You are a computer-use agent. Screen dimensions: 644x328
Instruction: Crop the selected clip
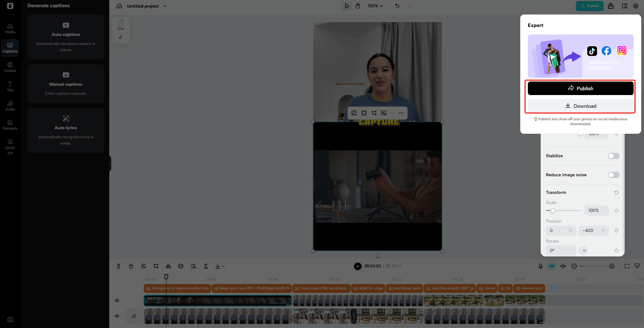pos(156,266)
